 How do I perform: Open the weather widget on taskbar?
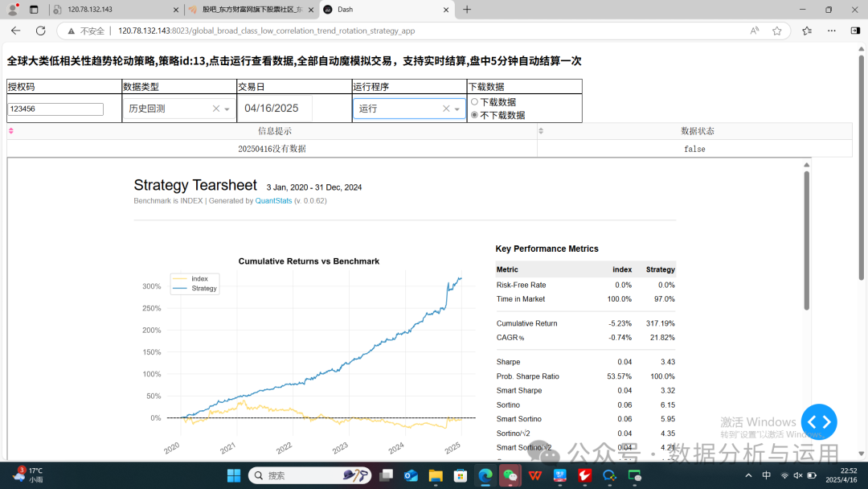click(29, 475)
